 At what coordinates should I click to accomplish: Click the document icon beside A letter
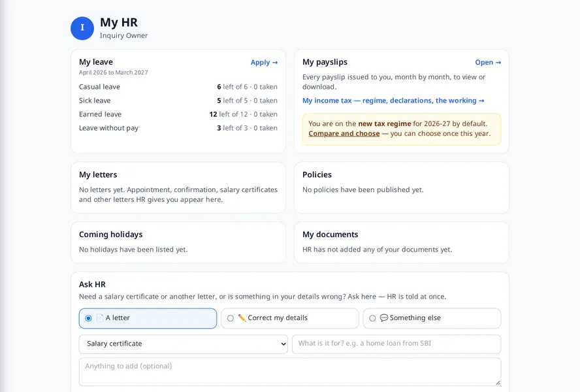coord(100,318)
